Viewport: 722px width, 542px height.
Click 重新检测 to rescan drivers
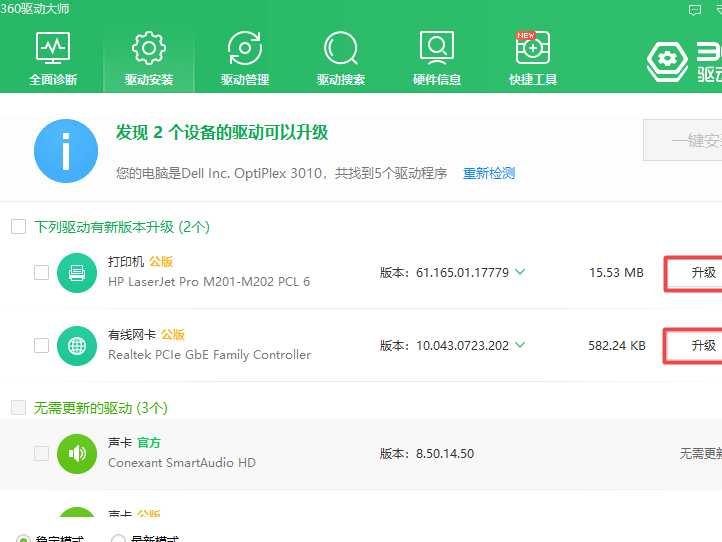click(x=489, y=174)
